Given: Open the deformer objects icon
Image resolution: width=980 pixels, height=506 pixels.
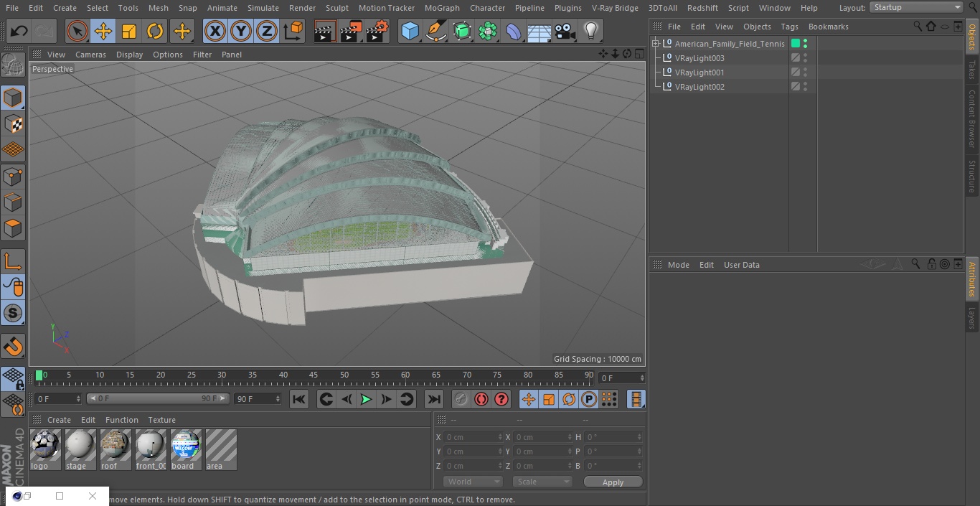Looking at the screenshot, I should (514, 32).
